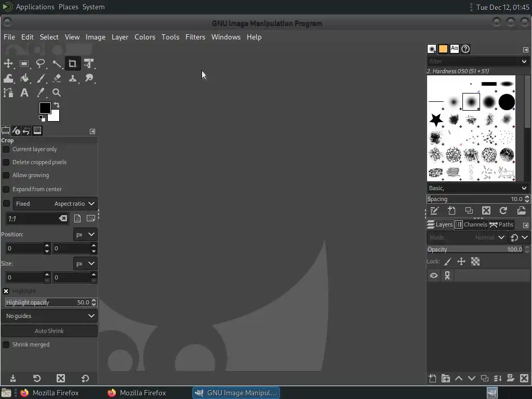532x399 pixels.
Task: Click Duplicate brush icon
Action: coord(469,211)
